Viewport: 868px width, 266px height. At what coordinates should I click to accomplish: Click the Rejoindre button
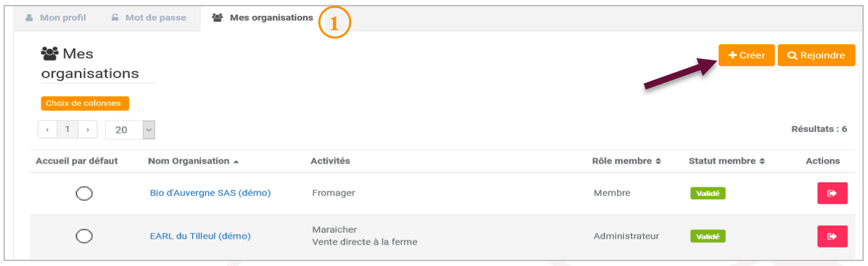tap(816, 55)
